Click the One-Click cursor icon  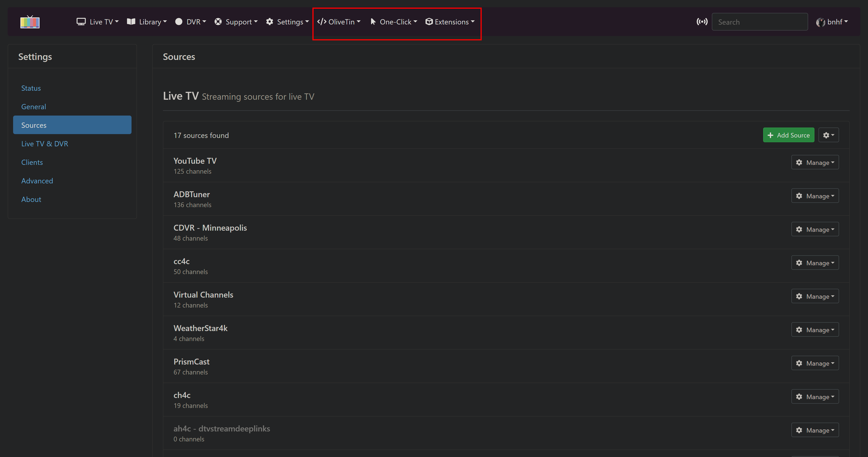tap(373, 22)
